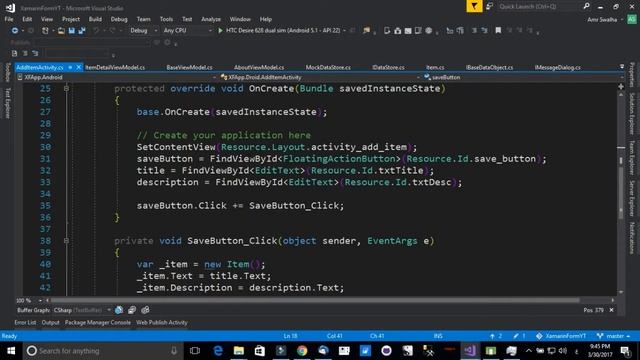Image resolution: width=640 pixels, height=360 pixels.
Task: Click the XamarinFormYT repository status item
Action: click(561, 336)
